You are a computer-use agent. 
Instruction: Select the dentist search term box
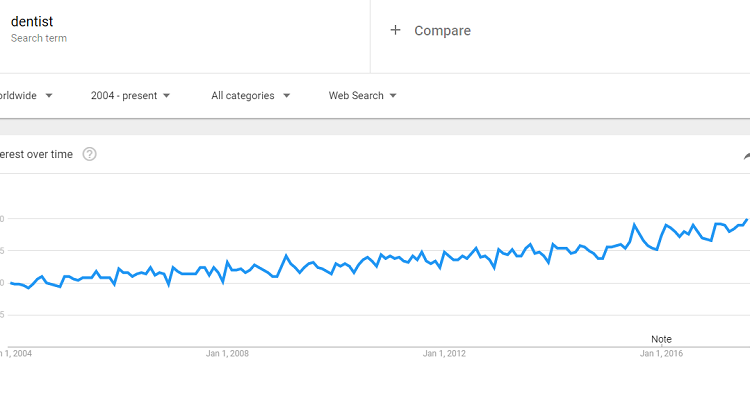tap(185, 31)
